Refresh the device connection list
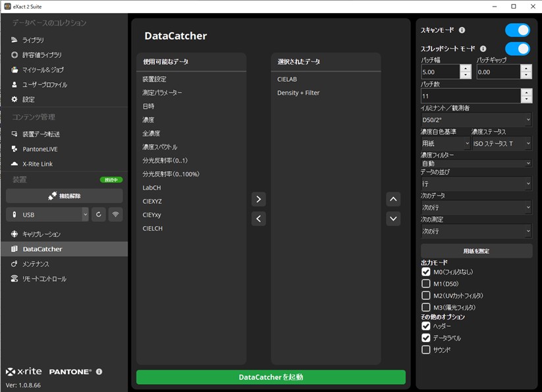Image resolution: width=542 pixels, height=392 pixels. point(99,215)
